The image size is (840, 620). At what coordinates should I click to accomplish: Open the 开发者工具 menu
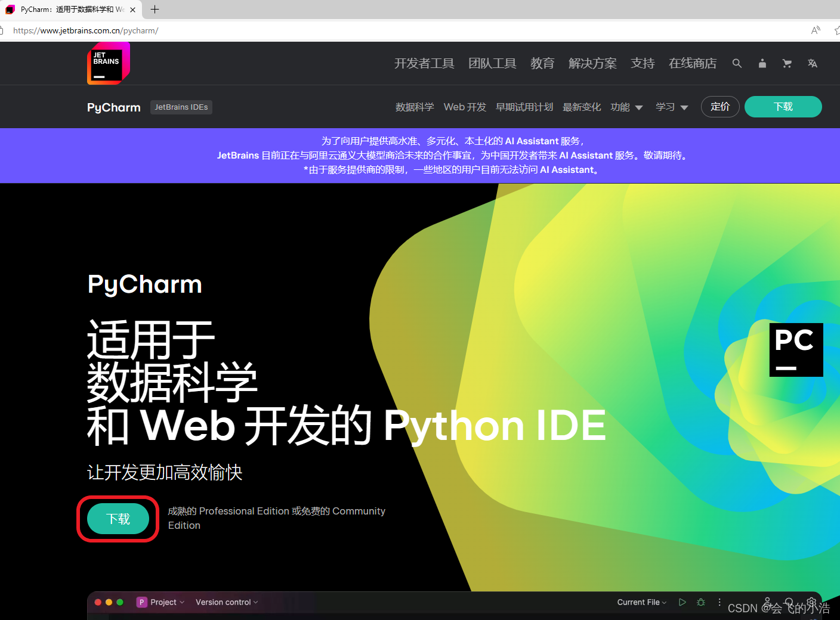point(424,63)
